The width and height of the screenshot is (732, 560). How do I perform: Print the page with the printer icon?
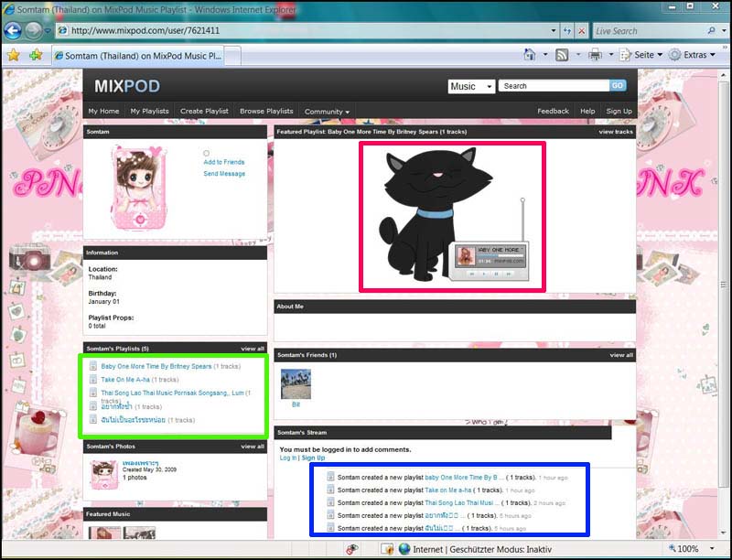pyautogui.click(x=595, y=55)
